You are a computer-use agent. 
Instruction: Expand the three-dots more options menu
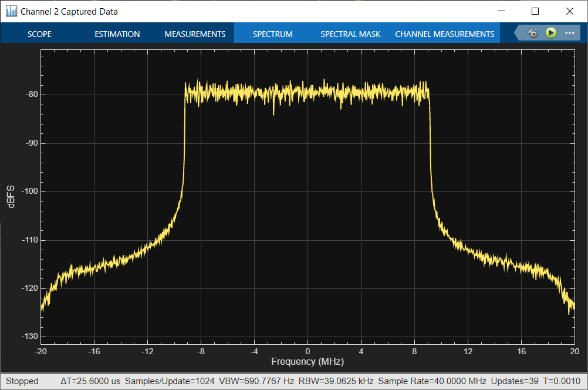569,33
